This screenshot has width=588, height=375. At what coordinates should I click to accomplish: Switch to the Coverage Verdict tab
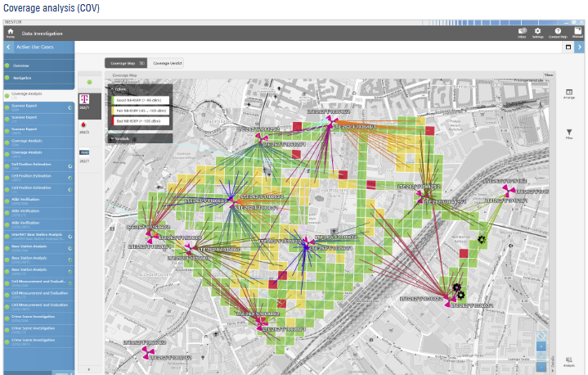click(168, 63)
